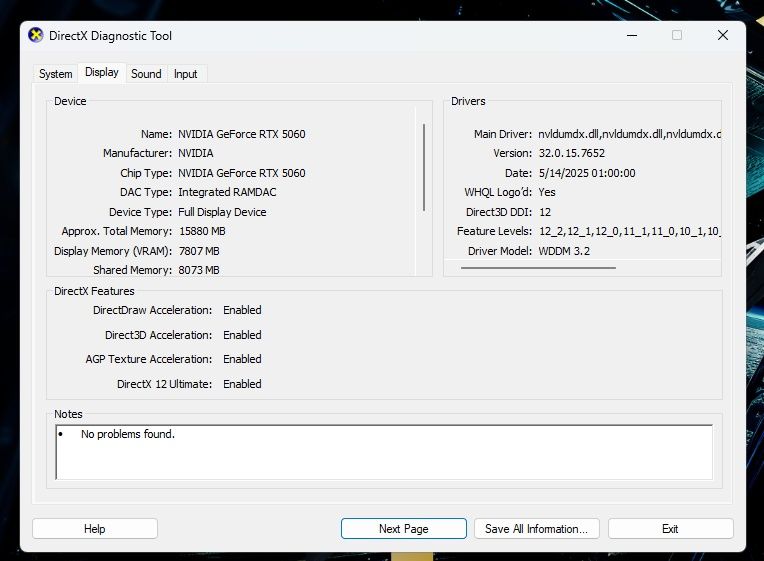Switch to the System tab
This screenshot has height=561, width=764.
(x=56, y=74)
